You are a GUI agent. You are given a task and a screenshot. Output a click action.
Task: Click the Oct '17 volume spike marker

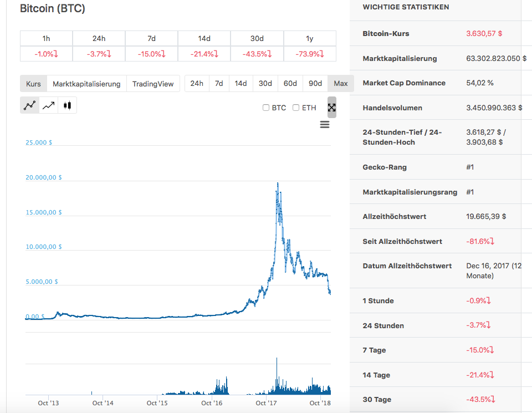click(x=277, y=371)
